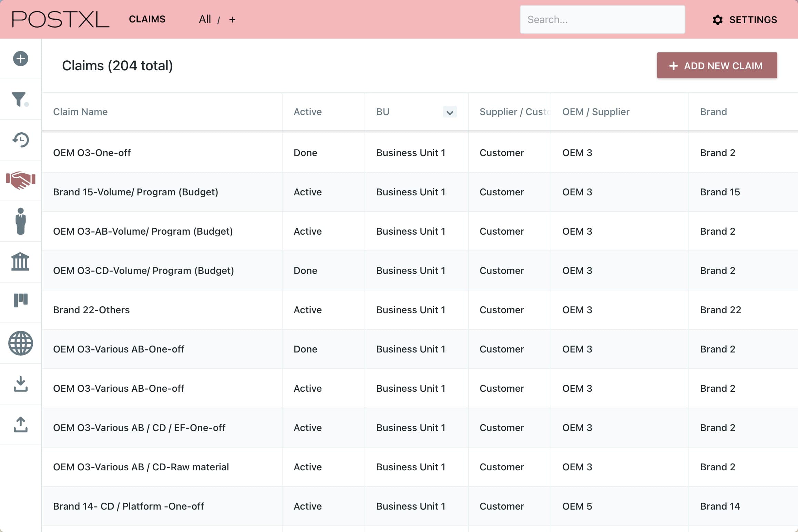This screenshot has width=798, height=532.
Task: Expand the BU column dropdown chevron
Action: [x=449, y=112]
